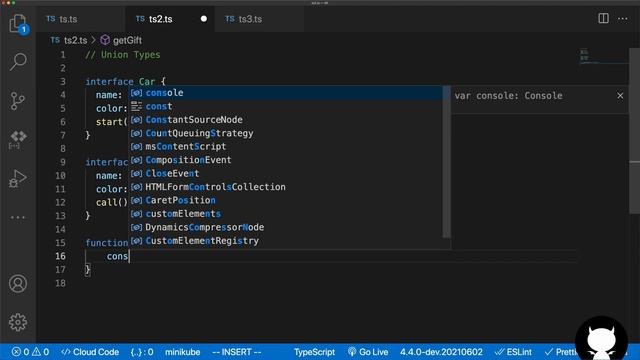Screen dimensions: 640x360
Task: Open errors and warnings in status bar
Action: click(30, 352)
